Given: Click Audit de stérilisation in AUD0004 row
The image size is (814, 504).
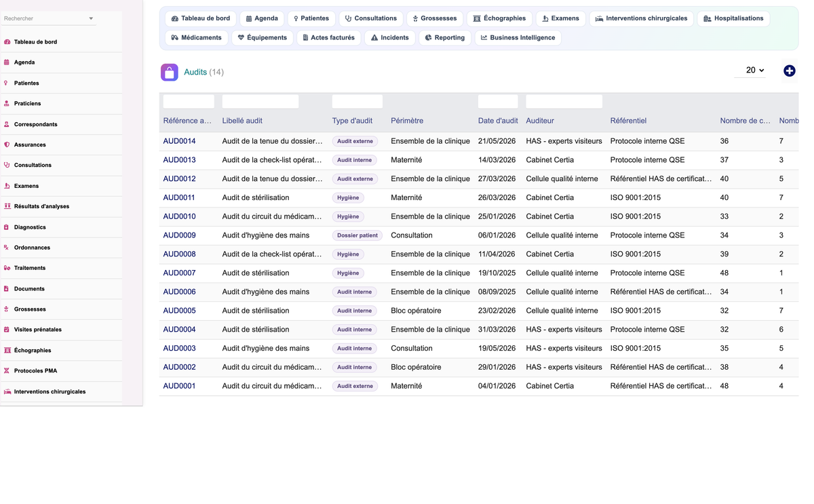Looking at the screenshot, I should [256, 330].
